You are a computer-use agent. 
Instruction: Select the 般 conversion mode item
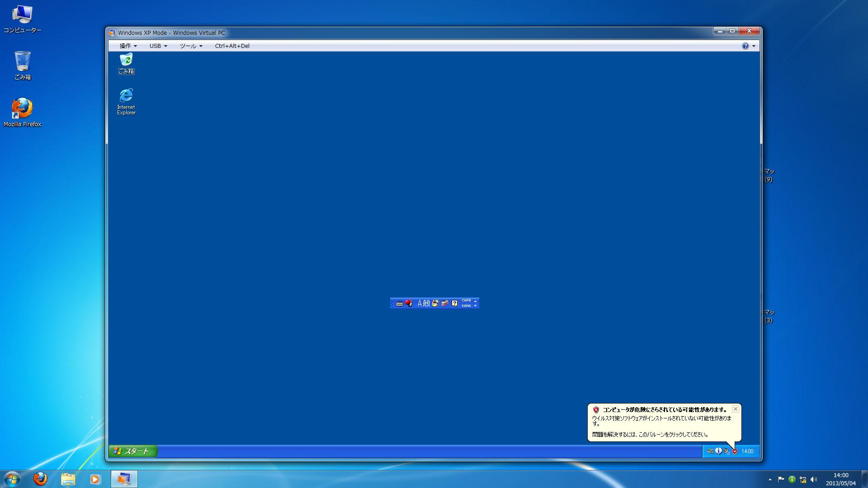[x=427, y=303]
